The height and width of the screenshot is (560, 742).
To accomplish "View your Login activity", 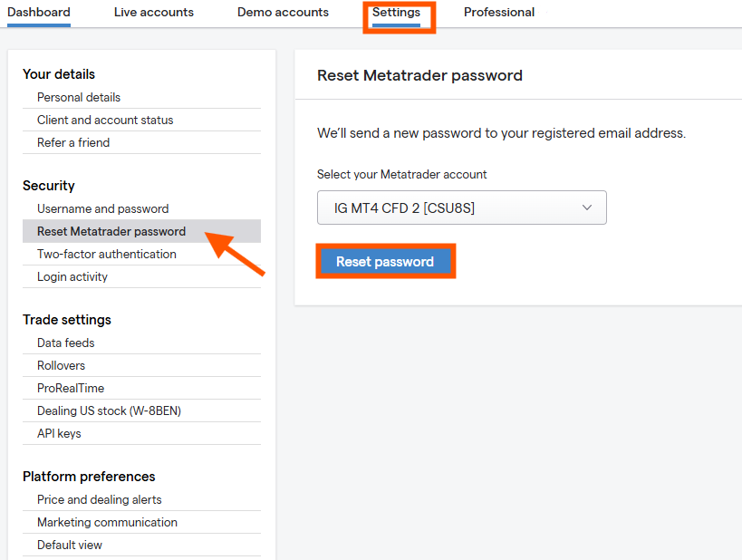I will click(x=70, y=276).
